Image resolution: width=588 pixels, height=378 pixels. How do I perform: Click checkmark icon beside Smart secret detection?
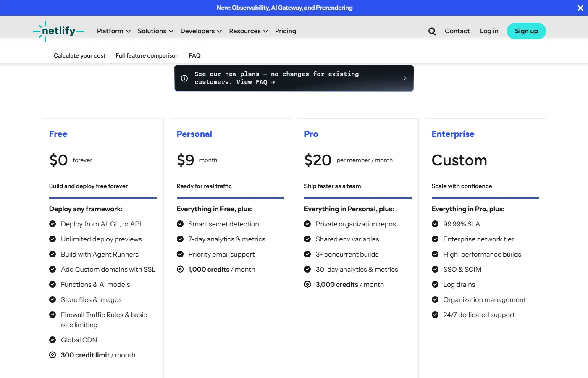click(x=180, y=224)
